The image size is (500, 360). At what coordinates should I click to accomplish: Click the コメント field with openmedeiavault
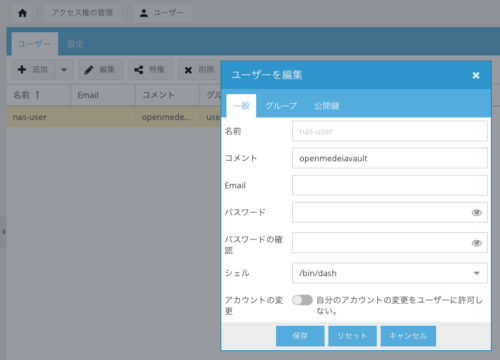390,158
